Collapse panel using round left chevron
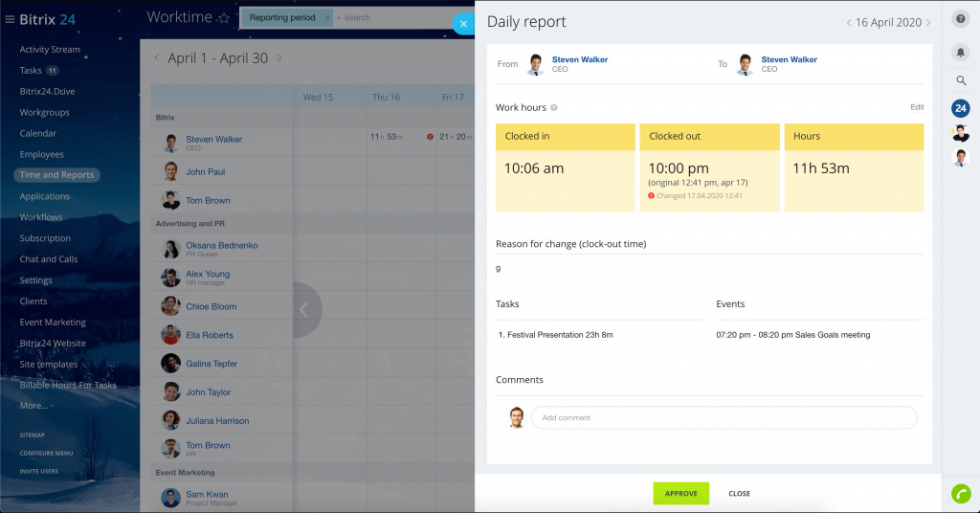980x513 pixels. (x=305, y=309)
